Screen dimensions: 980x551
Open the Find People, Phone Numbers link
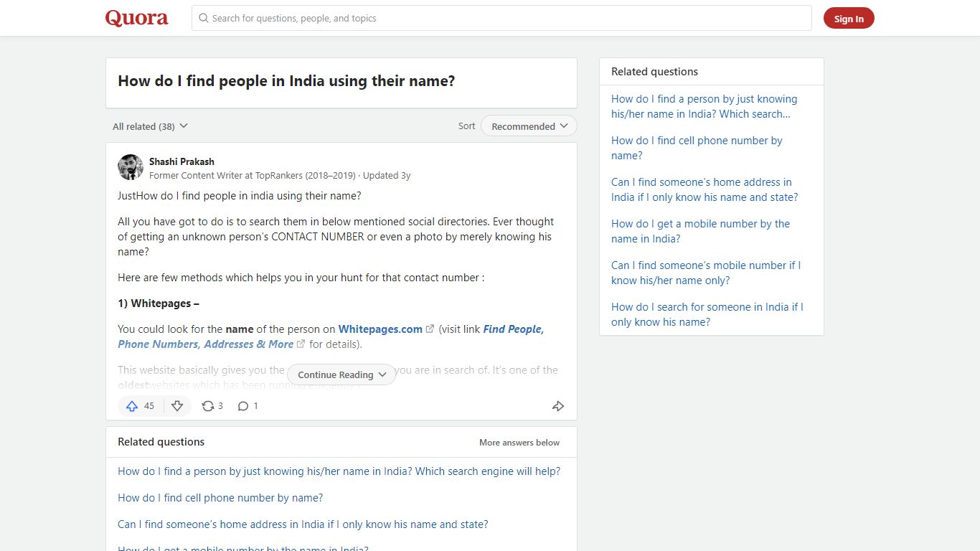click(331, 336)
